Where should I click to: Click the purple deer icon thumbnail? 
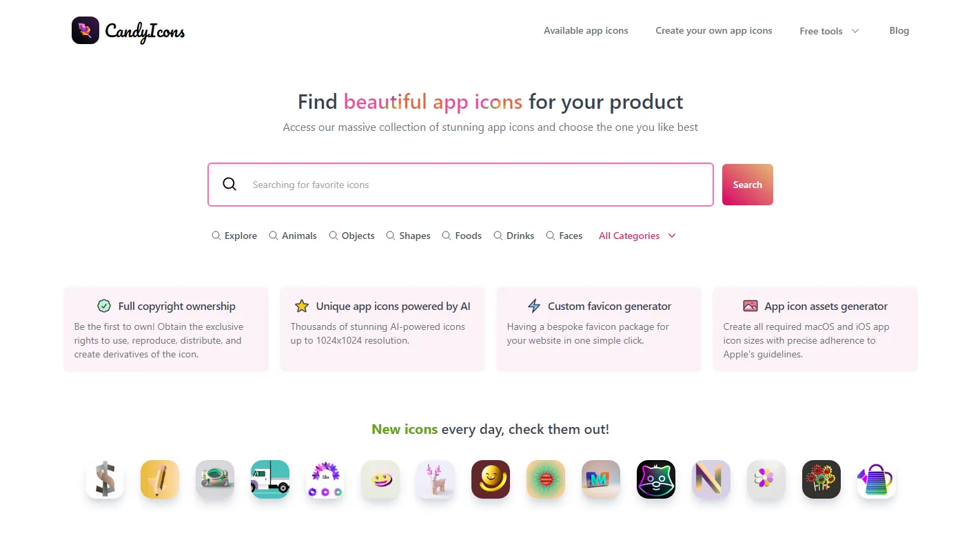click(x=436, y=479)
